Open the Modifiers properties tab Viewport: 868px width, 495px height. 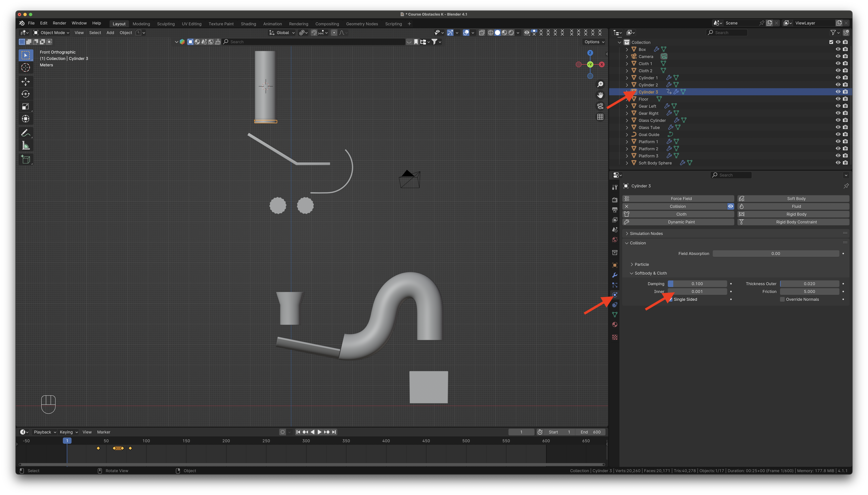point(614,275)
